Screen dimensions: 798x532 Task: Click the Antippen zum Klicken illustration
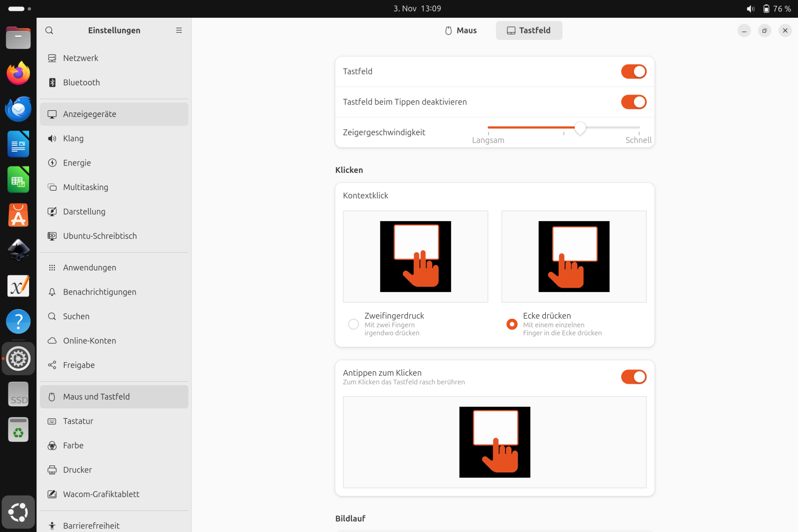point(495,442)
